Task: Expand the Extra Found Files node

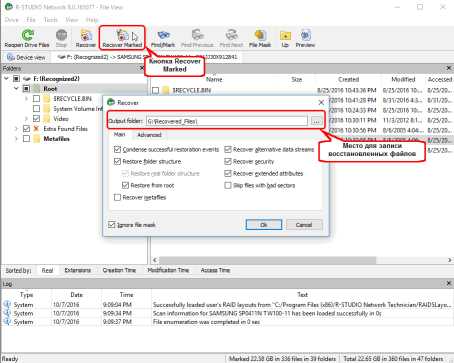Action: pyautogui.click(x=16, y=129)
